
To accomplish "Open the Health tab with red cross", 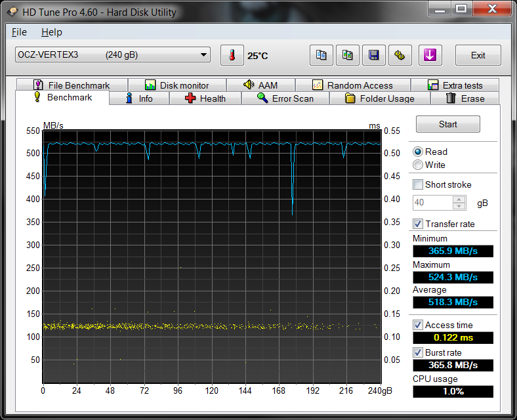I will [205, 98].
